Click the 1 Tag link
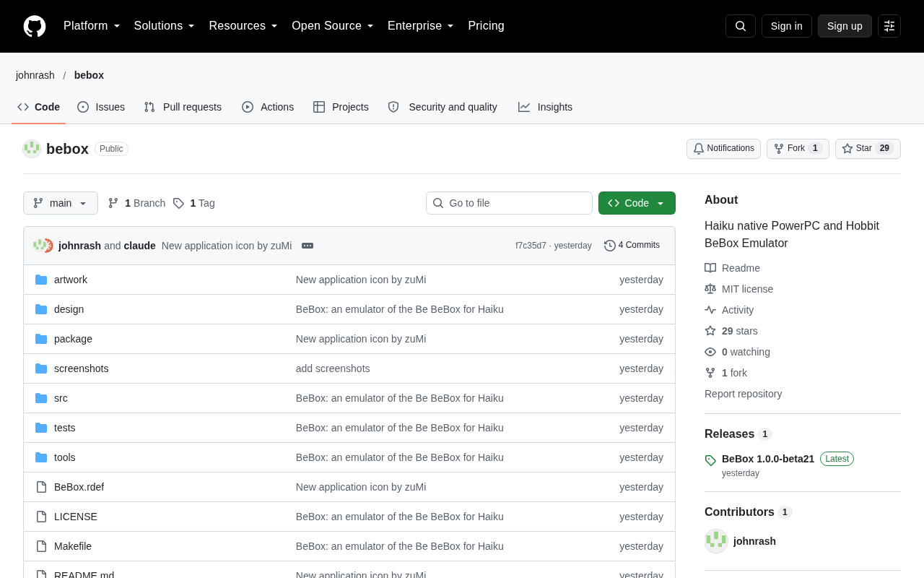This screenshot has width=924, height=578. [194, 203]
